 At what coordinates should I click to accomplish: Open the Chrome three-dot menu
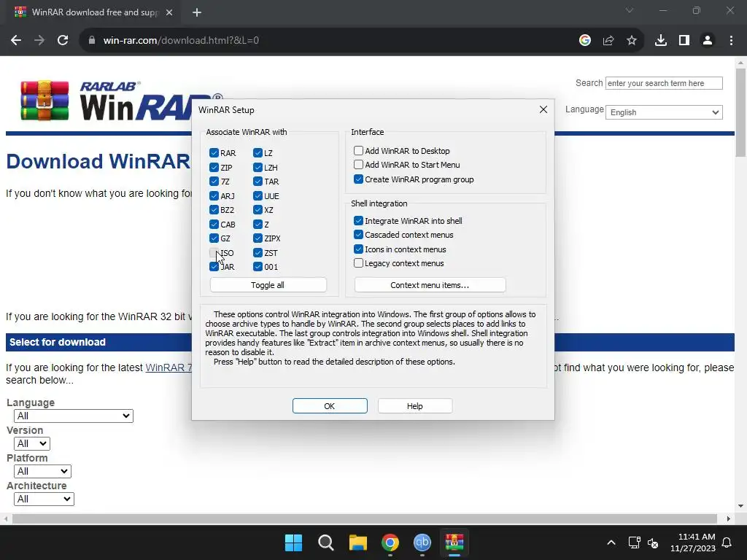[731, 41]
